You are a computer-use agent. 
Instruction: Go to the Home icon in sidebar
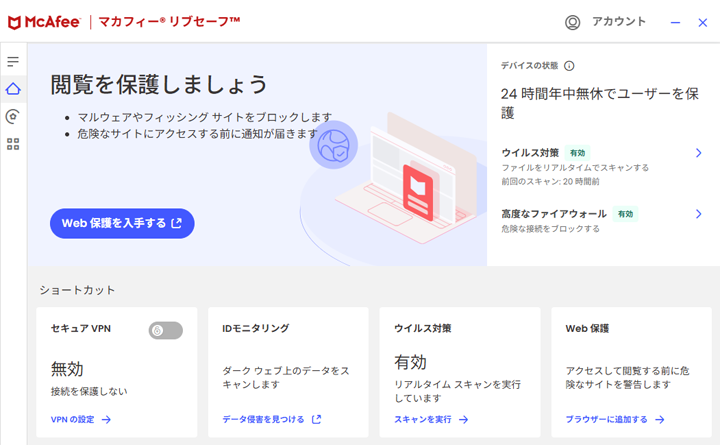tap(13, 89)
